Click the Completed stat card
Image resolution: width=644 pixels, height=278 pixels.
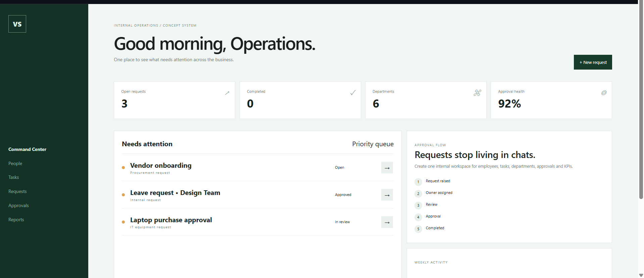pos(300,100)
